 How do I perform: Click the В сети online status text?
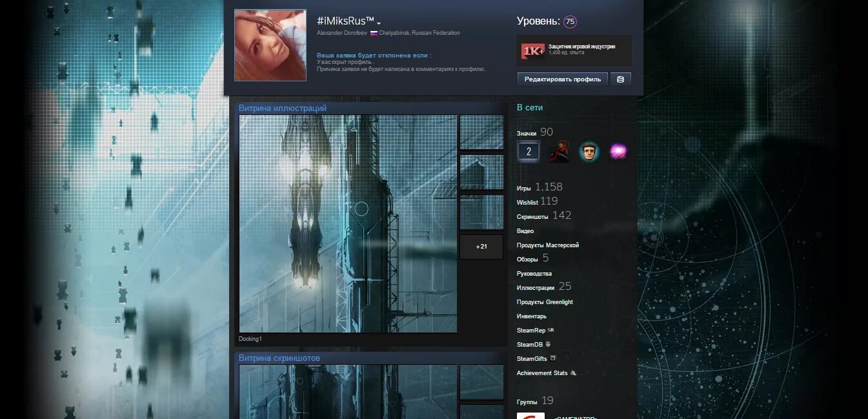[x=530, y=108]
